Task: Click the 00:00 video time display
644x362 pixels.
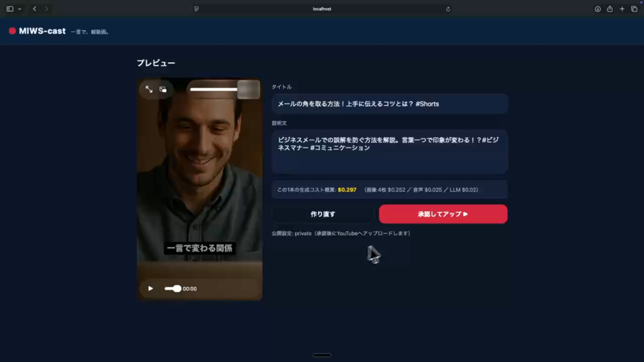Action: pyautogui.click(x=190, y=289)
